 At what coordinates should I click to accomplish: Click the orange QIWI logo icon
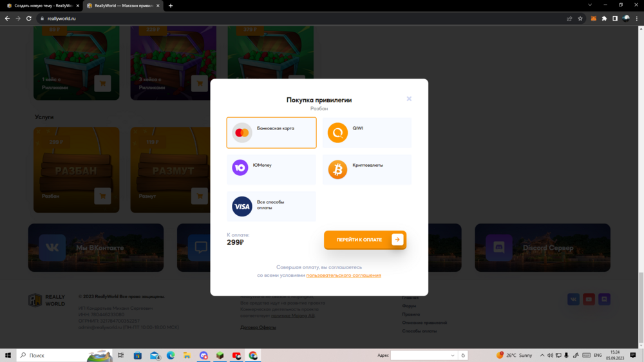[x=337, y=133]
